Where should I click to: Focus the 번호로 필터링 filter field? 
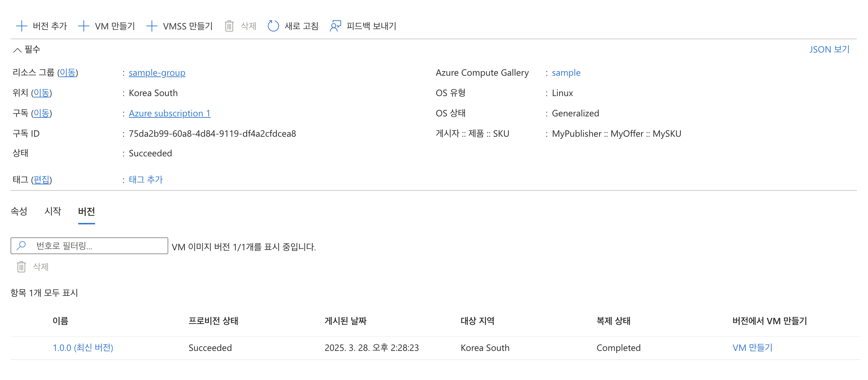coord(98,246)
